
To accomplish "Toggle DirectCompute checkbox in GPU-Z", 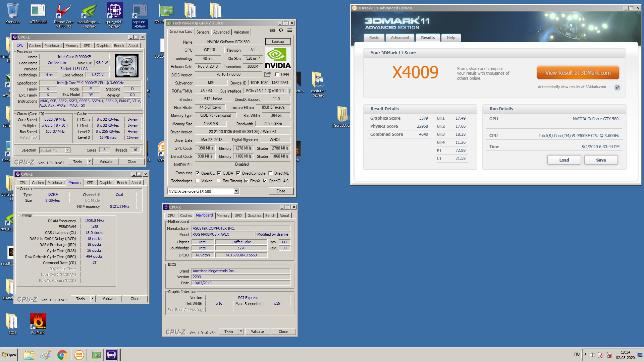I will 238,173.
